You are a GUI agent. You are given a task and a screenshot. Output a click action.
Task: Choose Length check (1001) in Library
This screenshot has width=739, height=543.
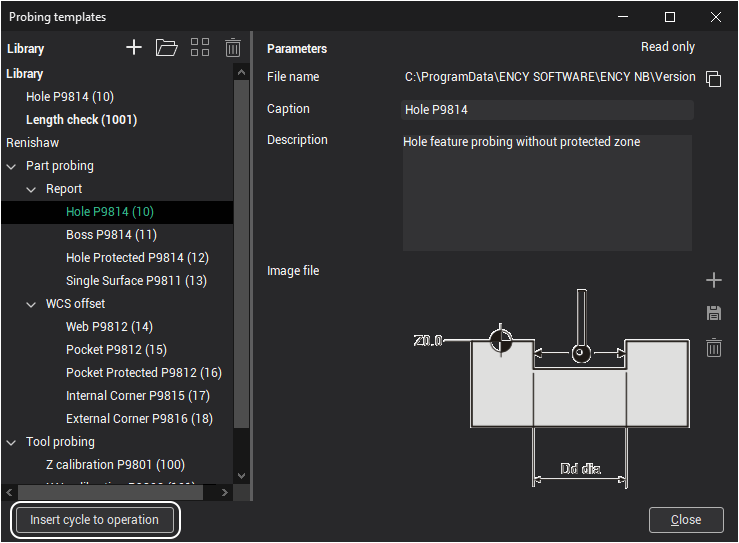coord(81,120)
